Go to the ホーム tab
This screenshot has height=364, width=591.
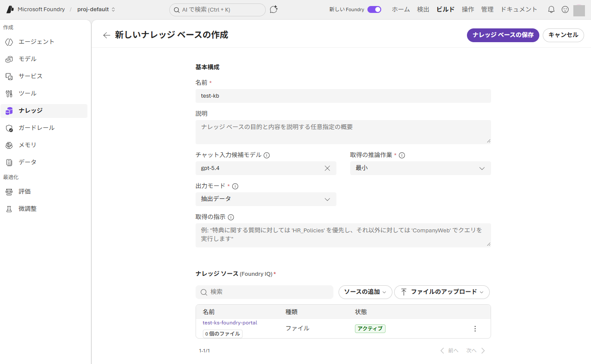401,9
